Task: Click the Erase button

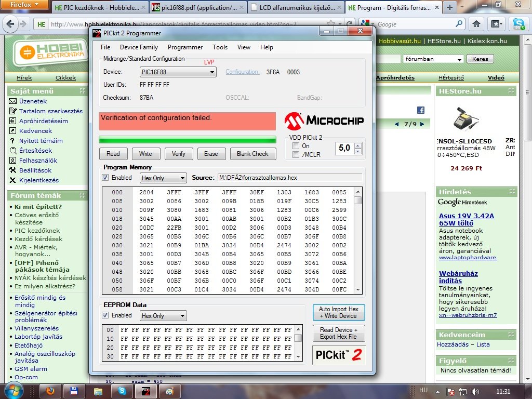Action: pyautogui.click(x=211, y=154)
